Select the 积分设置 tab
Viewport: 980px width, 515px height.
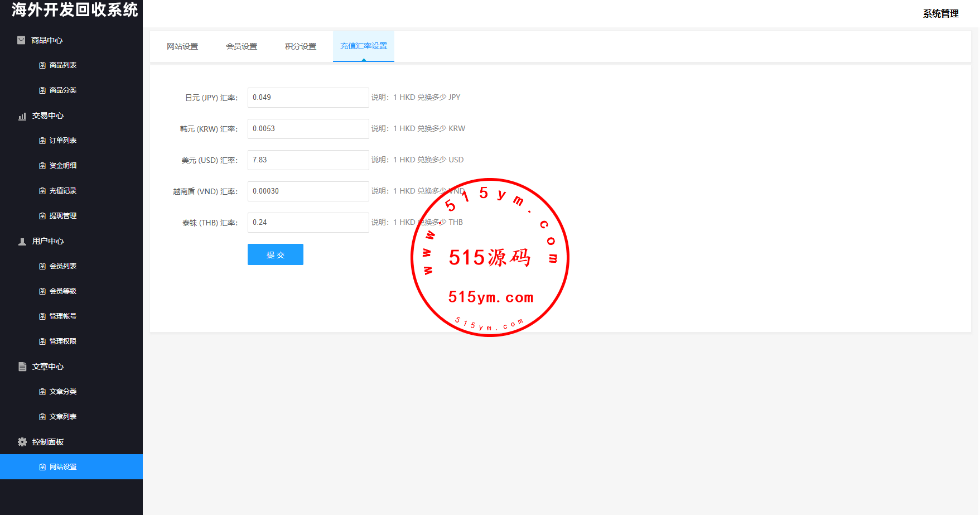click(x=301, y=46)
